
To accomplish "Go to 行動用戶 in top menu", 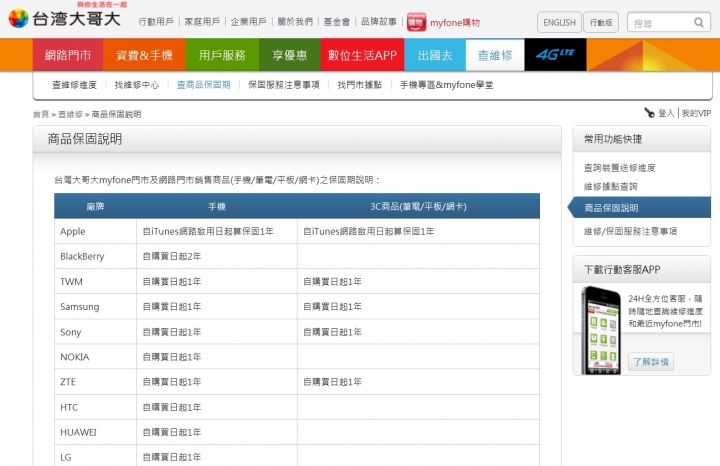I will 156,22.
